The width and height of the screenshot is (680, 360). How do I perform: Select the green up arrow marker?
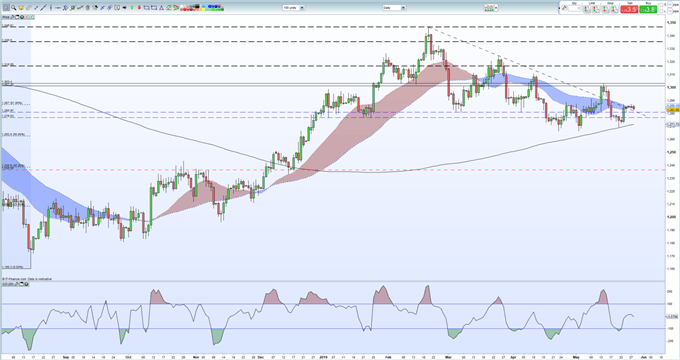[x=132, y=7]
